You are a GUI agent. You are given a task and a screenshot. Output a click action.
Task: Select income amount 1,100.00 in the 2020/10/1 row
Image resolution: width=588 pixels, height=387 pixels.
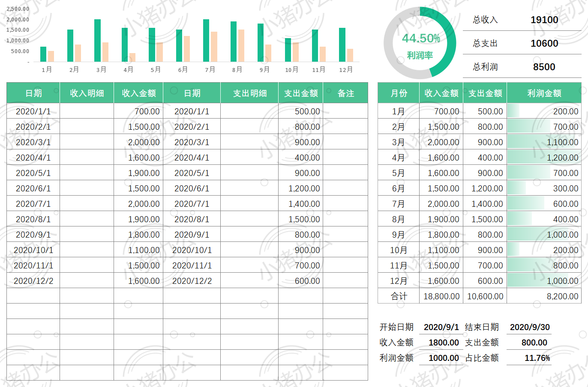point(138,250)
